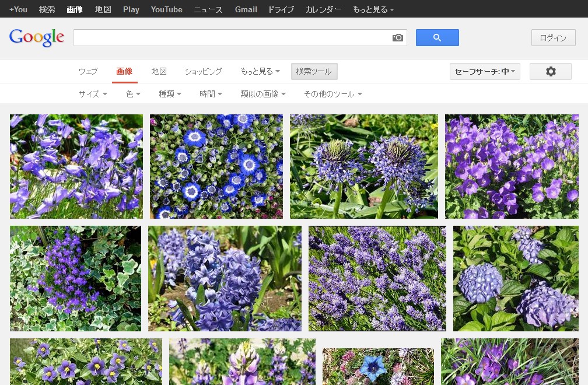
Task: Open the bellflower thumbnail on grass
Action: [76, 166]
